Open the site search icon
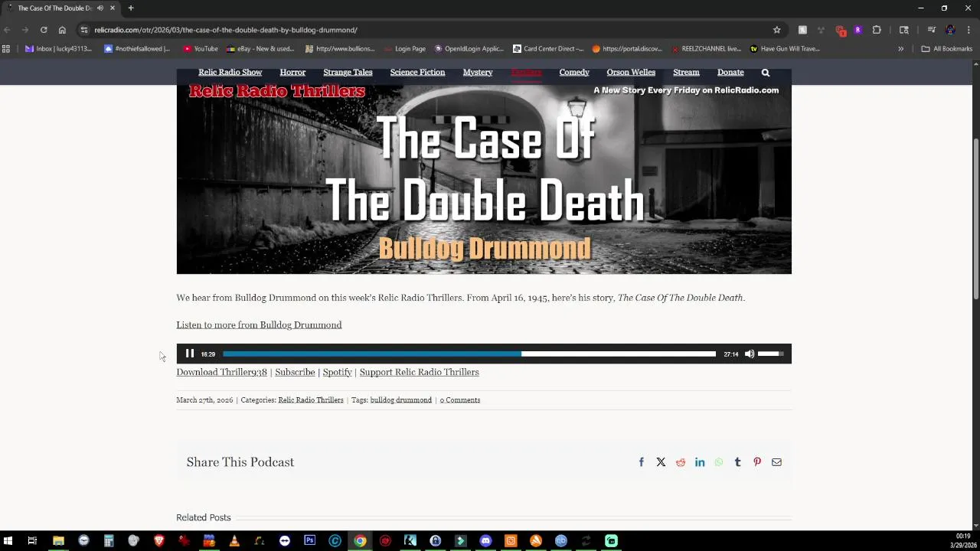This screenshot has height=551, width=980. tap(766, 73)
